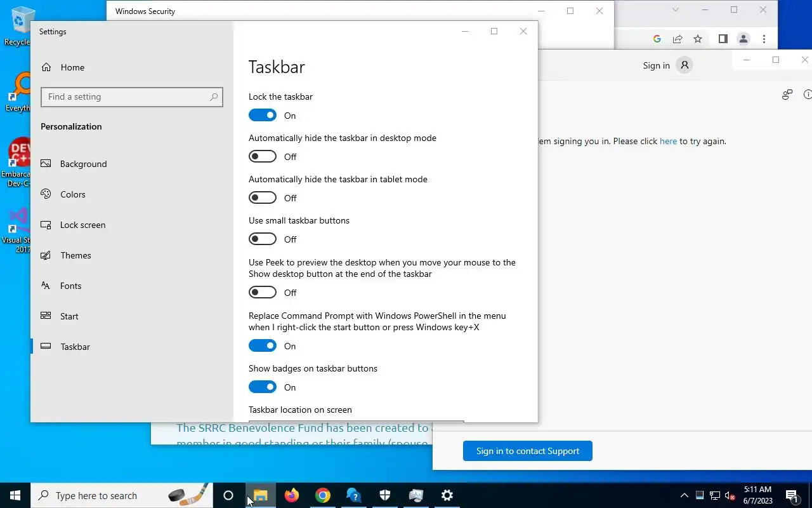The image size is (812, 508).
Task: Bookmark this page with the star icon
Action: (698, 39)
